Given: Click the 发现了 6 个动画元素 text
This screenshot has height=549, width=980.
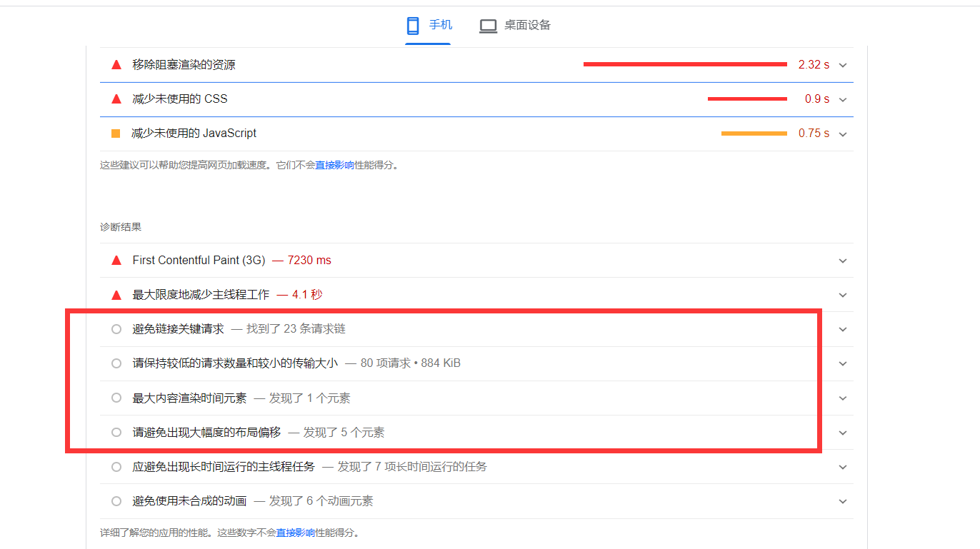Looking at the screenshot, I should coord(321,501).
